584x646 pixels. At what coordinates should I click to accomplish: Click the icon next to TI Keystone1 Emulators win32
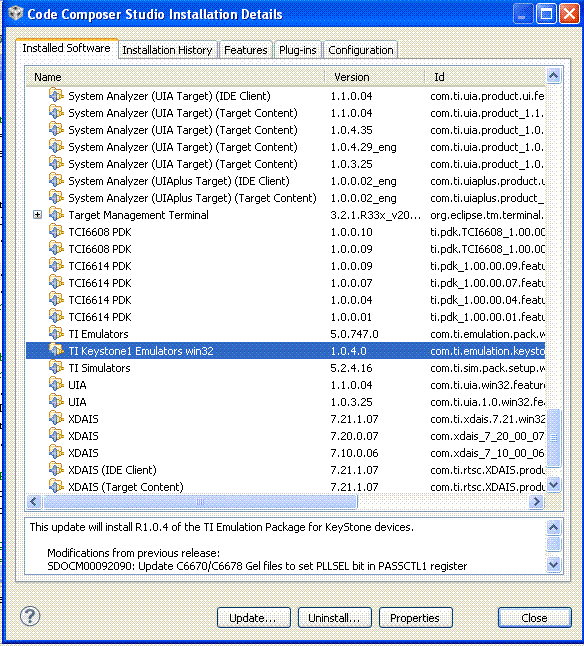[x=56, y=350]
